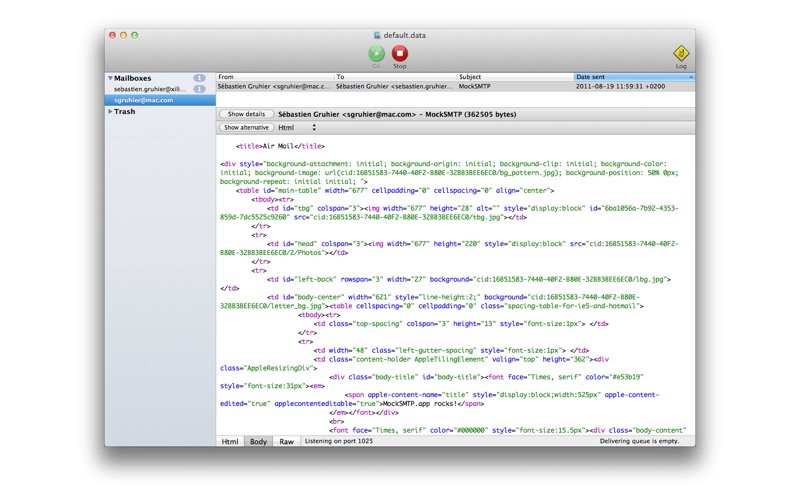The image size is (800, 500).
Task: Minimize the window with the yellow button
Action: tap(123, 35)
